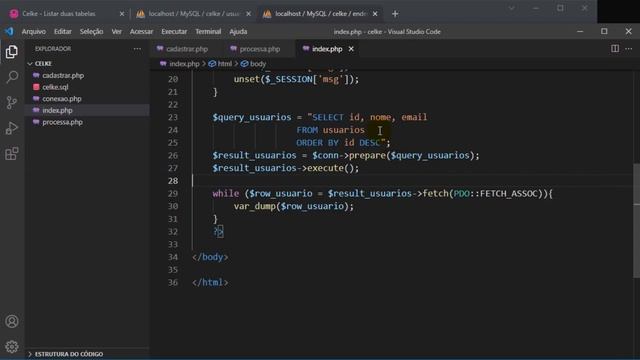The image size is (640, 360).
Task: Select index.php in the explorer tree
Action: pyautogui.click(x=58, y=110)
